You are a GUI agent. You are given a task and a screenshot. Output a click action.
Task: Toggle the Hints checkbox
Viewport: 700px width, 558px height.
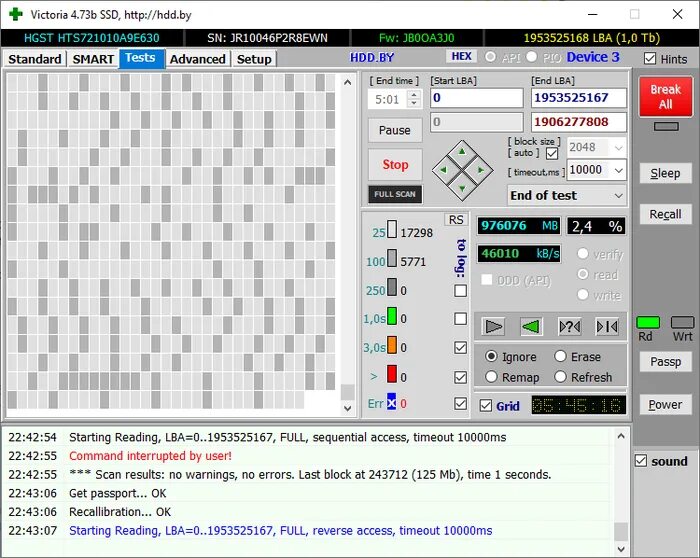tap(650, 58)
